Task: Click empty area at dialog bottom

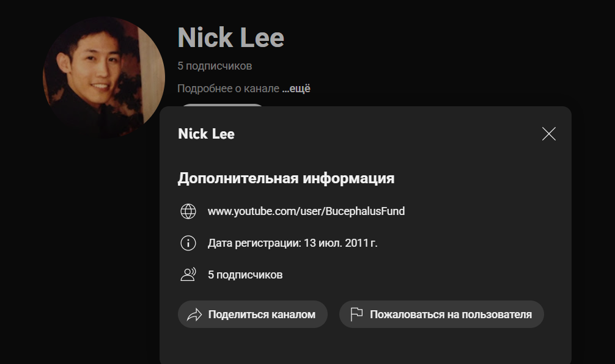Action: [x=365, y=347]
